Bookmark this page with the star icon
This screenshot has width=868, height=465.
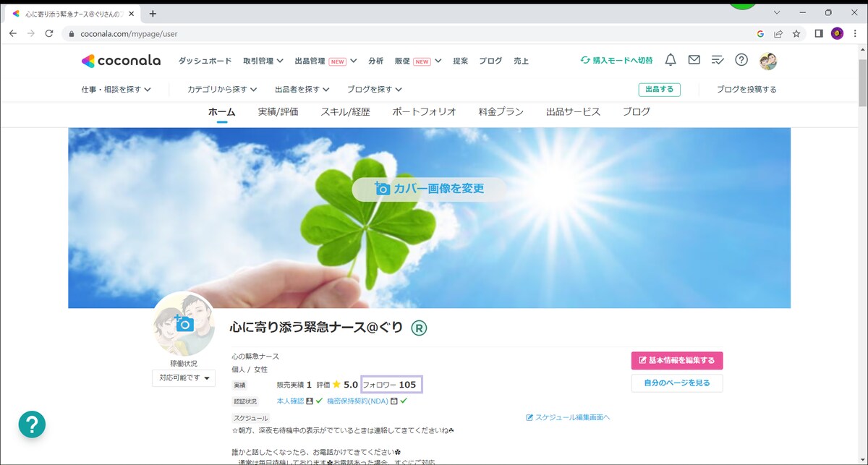[796, 33]
